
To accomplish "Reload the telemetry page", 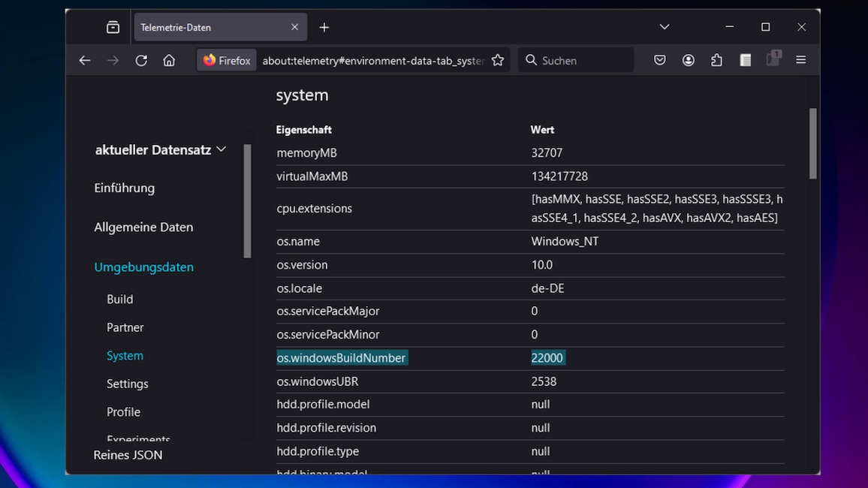I will (x=141, y=60).
